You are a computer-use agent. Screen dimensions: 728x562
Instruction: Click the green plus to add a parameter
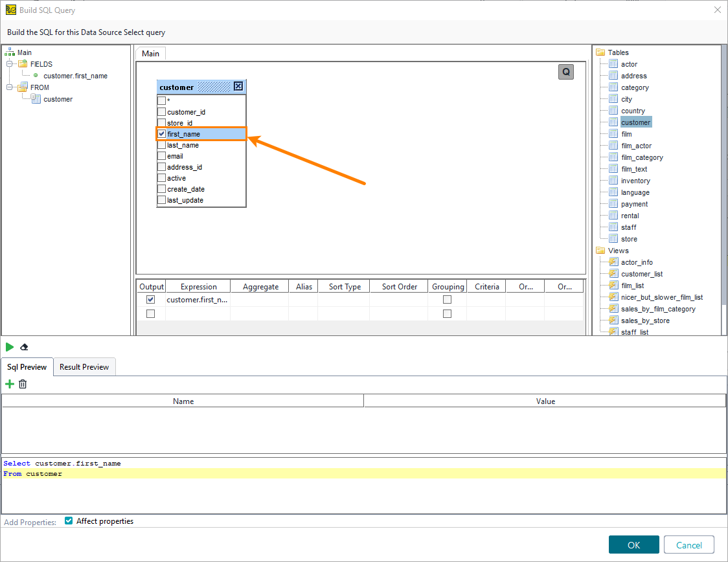point(9,384)
